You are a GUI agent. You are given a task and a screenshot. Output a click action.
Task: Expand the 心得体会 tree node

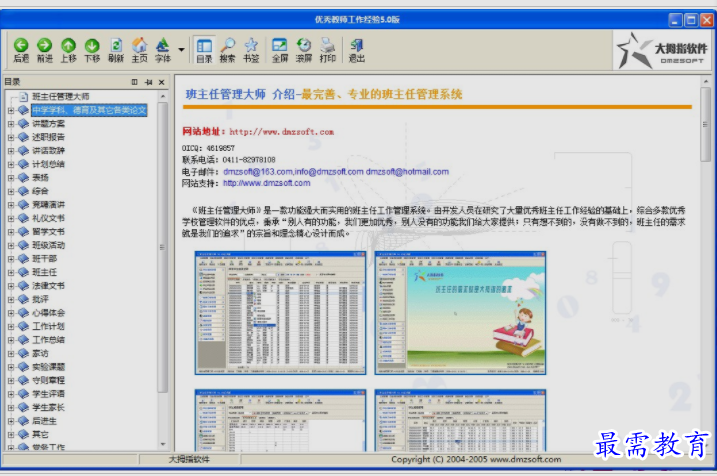coord(11,313)
